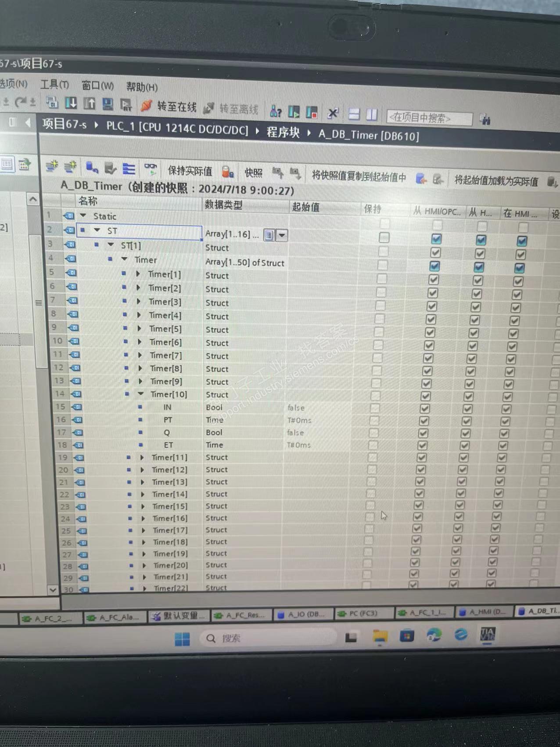
Task: Click the Go offline (转至离线) icon
Action: (x=209, y=108)
